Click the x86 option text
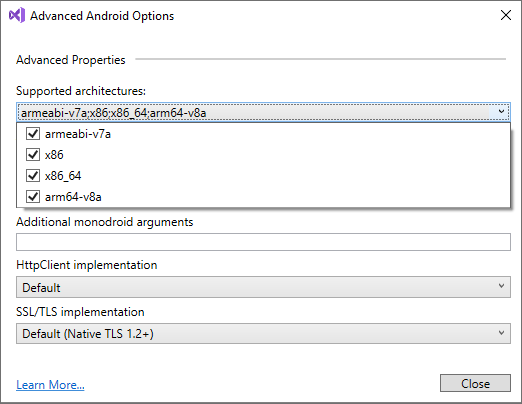 coord(54,155)
